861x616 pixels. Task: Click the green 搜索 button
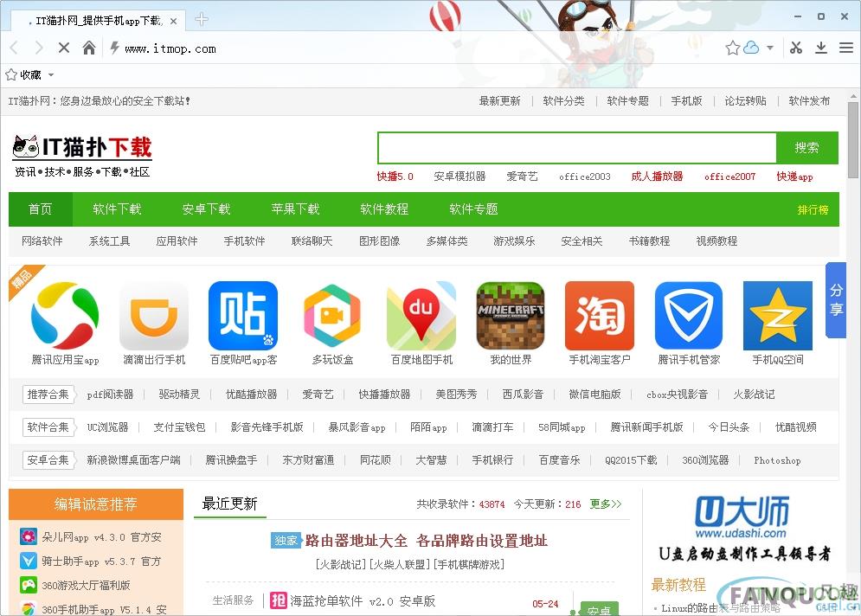pyautogui.click(x=807, y=148)
